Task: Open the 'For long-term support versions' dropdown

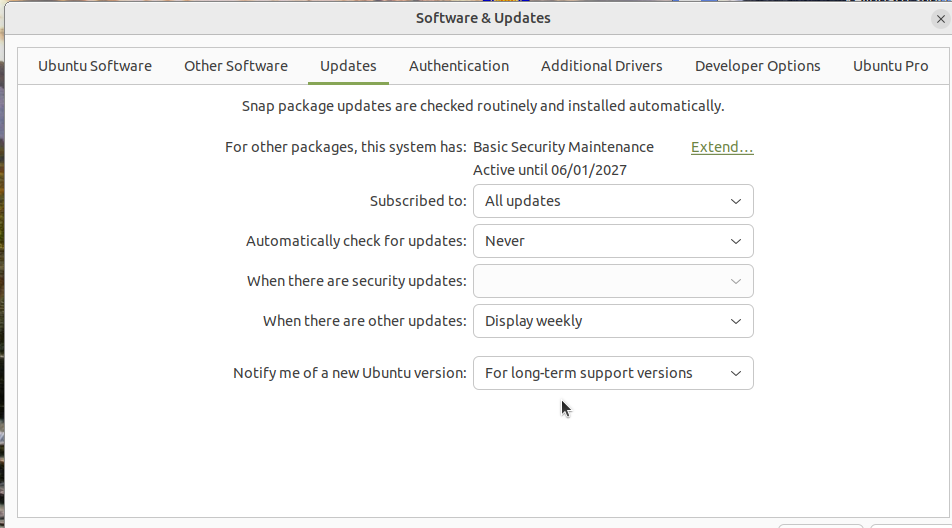Action: coord(613,373)
